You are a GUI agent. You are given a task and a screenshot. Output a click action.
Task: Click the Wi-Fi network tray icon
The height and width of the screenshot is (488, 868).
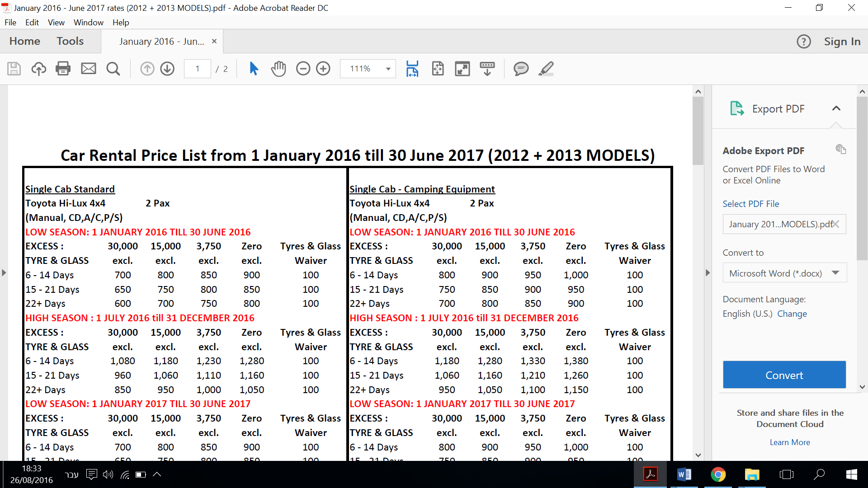125,474
